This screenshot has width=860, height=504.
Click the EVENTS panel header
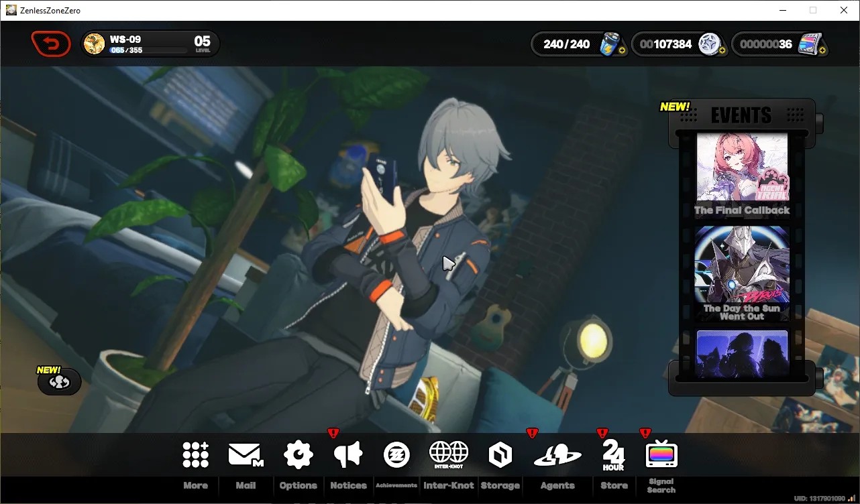[741, 115]
